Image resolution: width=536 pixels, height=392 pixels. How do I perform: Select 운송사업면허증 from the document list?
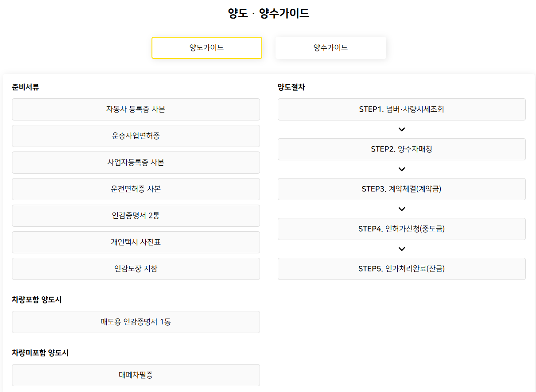pos(136,136)
